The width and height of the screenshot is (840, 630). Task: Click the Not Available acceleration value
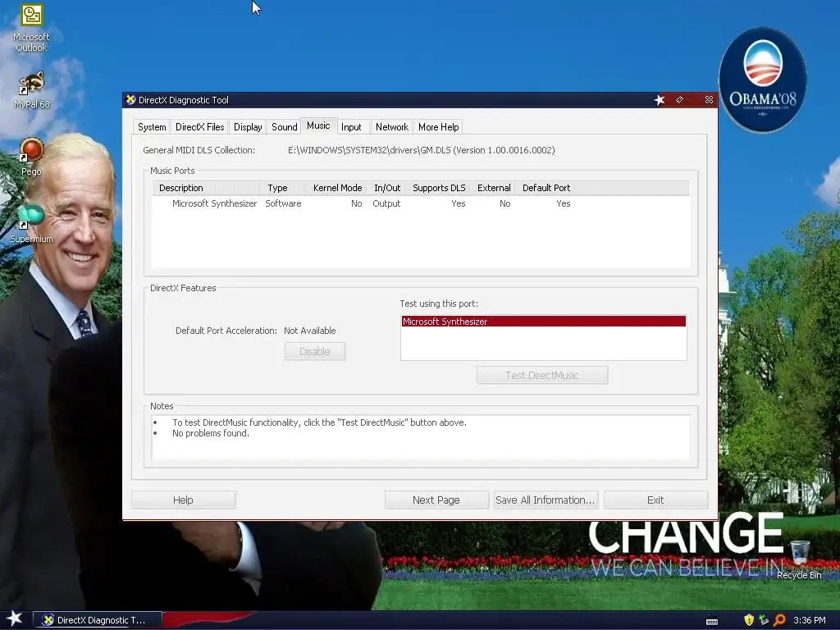(309, 331)
